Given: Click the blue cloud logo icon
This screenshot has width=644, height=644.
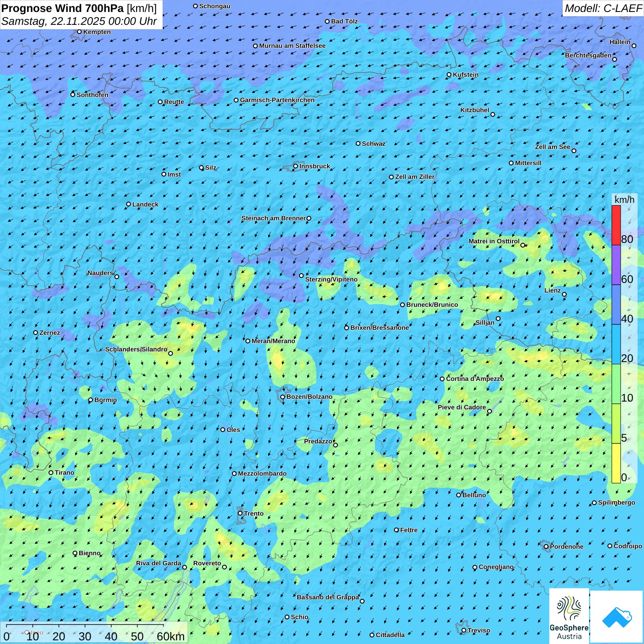Looking at the screenshot, I should (x=617, y=617).
